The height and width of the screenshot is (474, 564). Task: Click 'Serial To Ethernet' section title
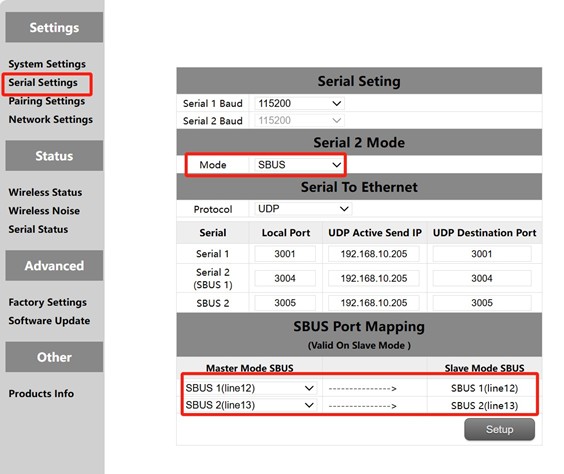click(359, 187)
